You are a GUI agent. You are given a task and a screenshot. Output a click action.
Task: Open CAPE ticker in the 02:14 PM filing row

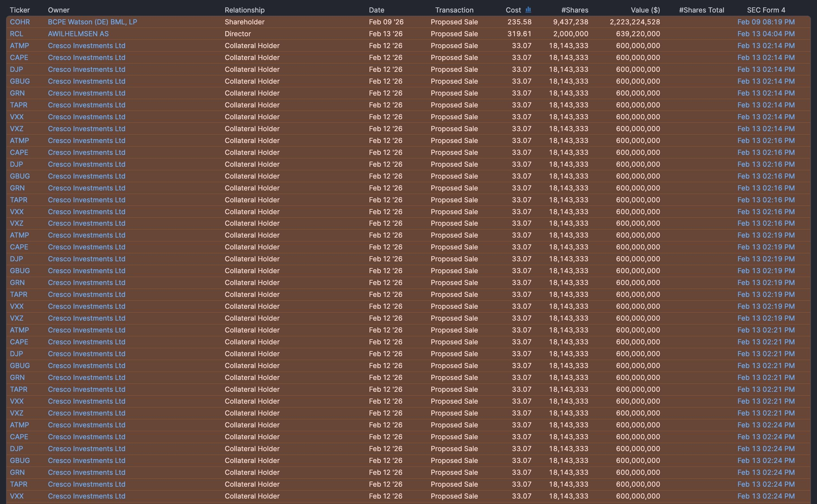coord(19,57)
